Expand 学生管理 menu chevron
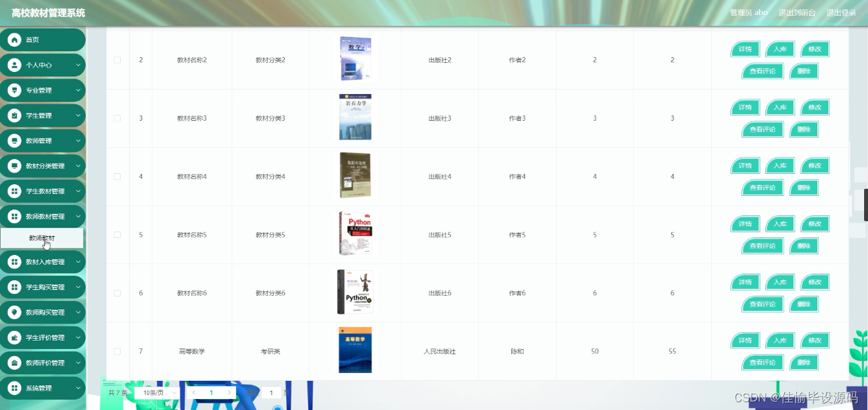The height and width of the screenshot is (410, 868). pyautogui.click(x=78, y=115)
